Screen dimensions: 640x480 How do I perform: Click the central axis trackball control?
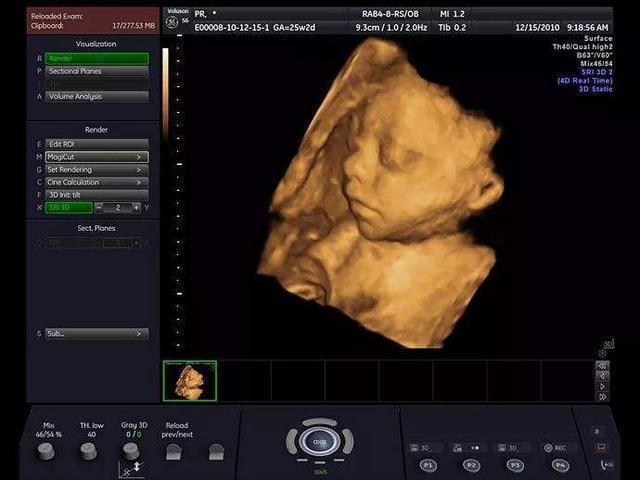pos(319,441)
